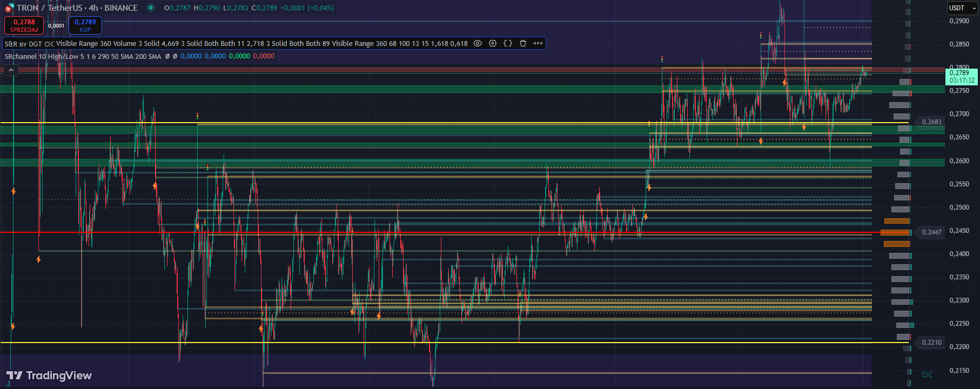The image size is (980, 389).
Task: Open S&R by DGT indicator settings
Action: (x=493, y=43)
